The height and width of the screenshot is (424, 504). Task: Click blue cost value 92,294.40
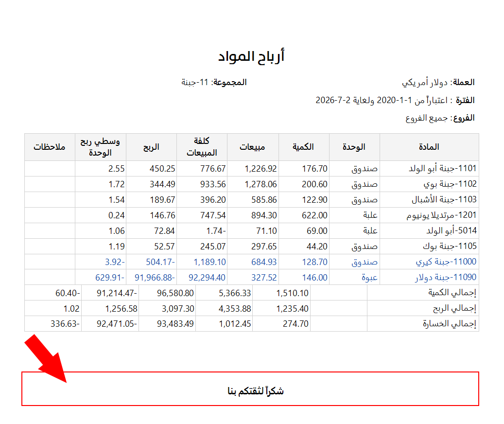207,278
